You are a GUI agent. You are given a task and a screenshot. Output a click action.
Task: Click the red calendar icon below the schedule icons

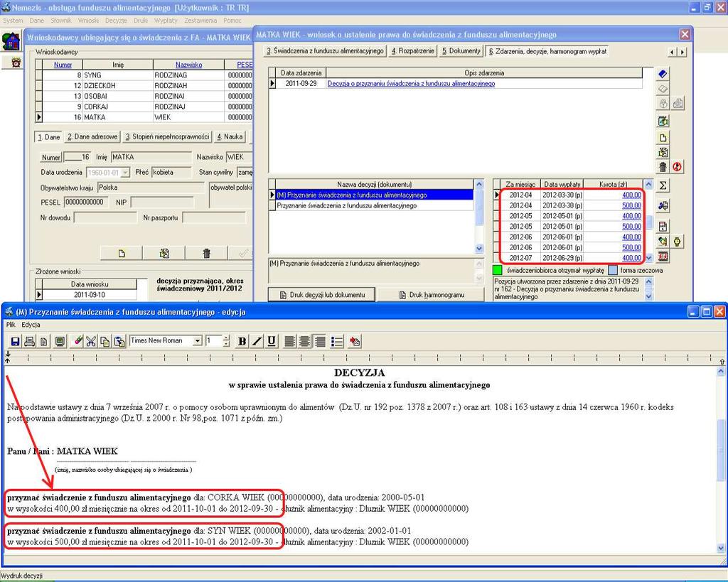(x=663, y=257)
